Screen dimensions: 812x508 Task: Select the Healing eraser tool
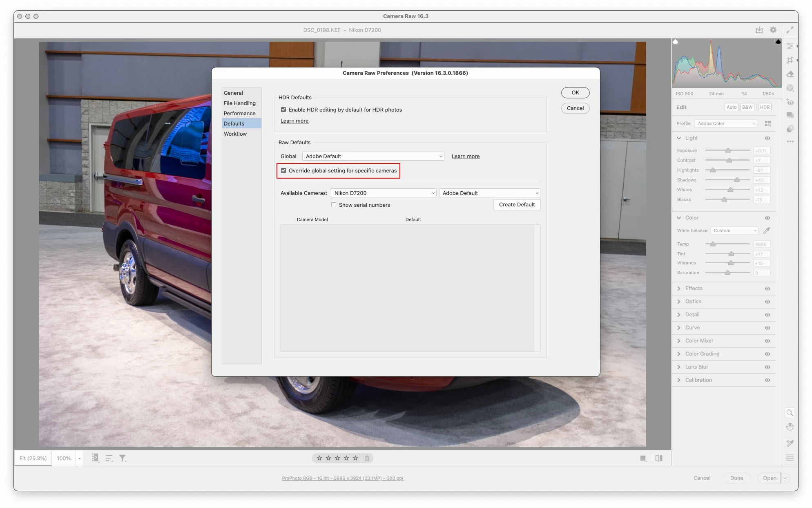point(790,74)
